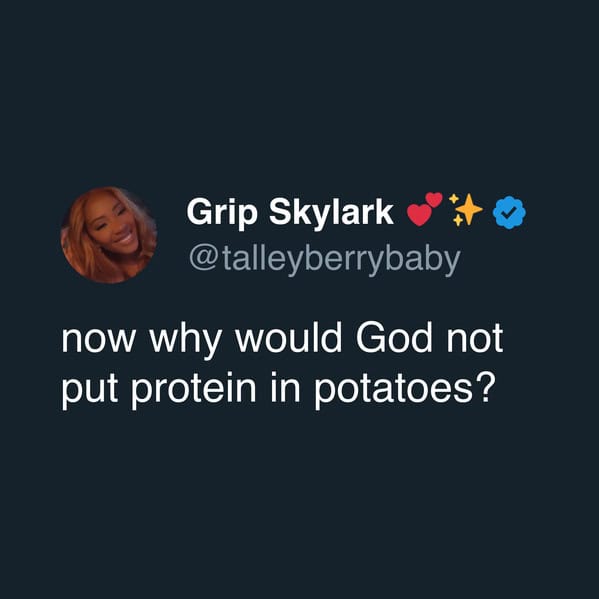Click the word Skylark in display name

pos(331,213)
